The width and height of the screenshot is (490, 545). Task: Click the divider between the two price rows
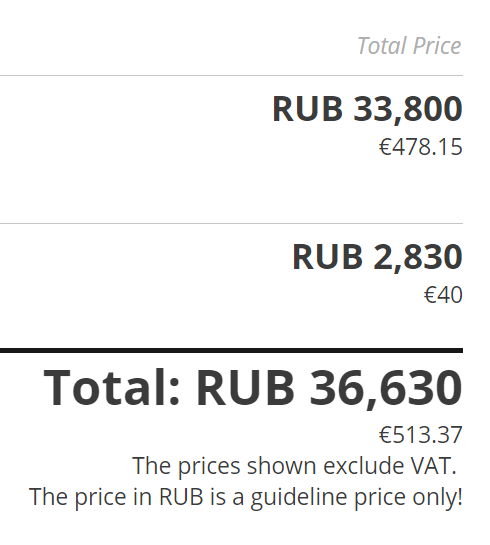coord(231,223)
